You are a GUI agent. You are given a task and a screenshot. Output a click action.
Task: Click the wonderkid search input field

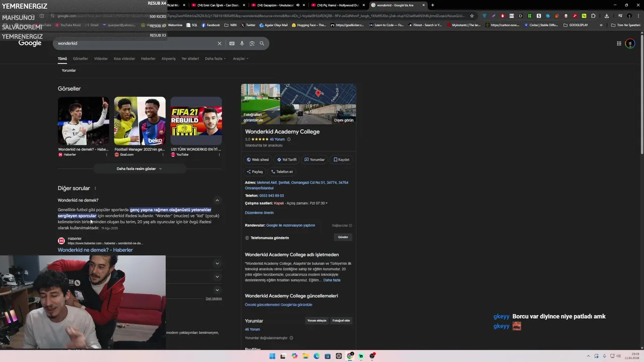[x=136, y=43]
